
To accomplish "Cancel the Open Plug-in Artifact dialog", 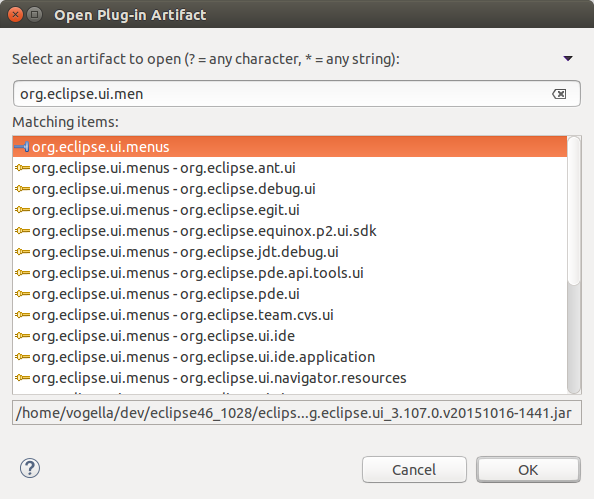I will (x=414, y=470).
